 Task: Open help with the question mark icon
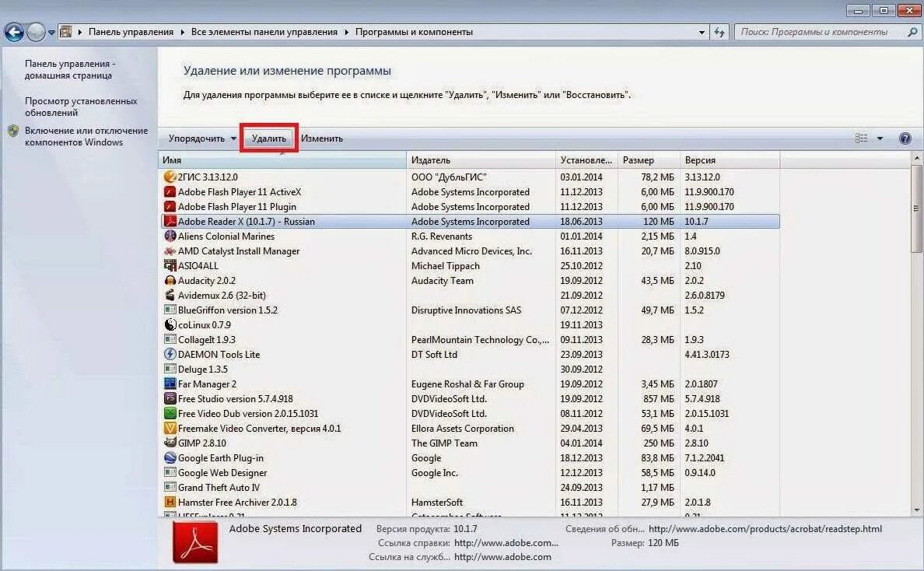click(x=905, y=138)
